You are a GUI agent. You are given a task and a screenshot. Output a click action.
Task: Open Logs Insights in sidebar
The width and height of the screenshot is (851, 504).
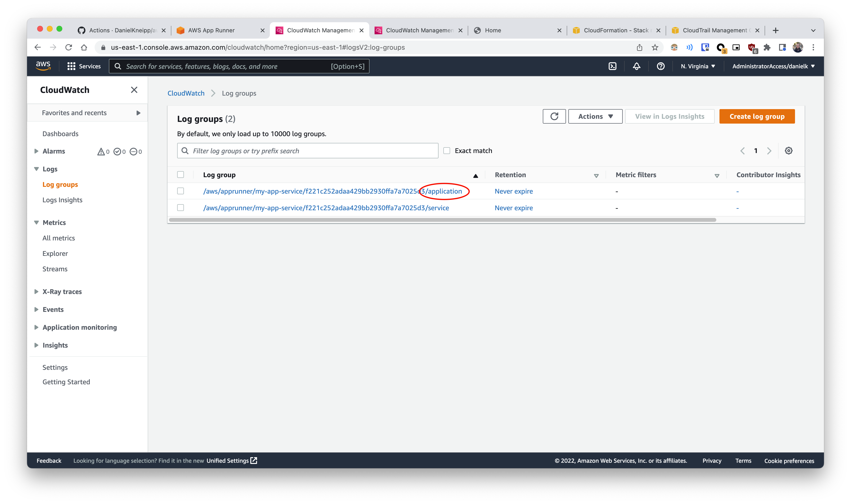(63, 200)
